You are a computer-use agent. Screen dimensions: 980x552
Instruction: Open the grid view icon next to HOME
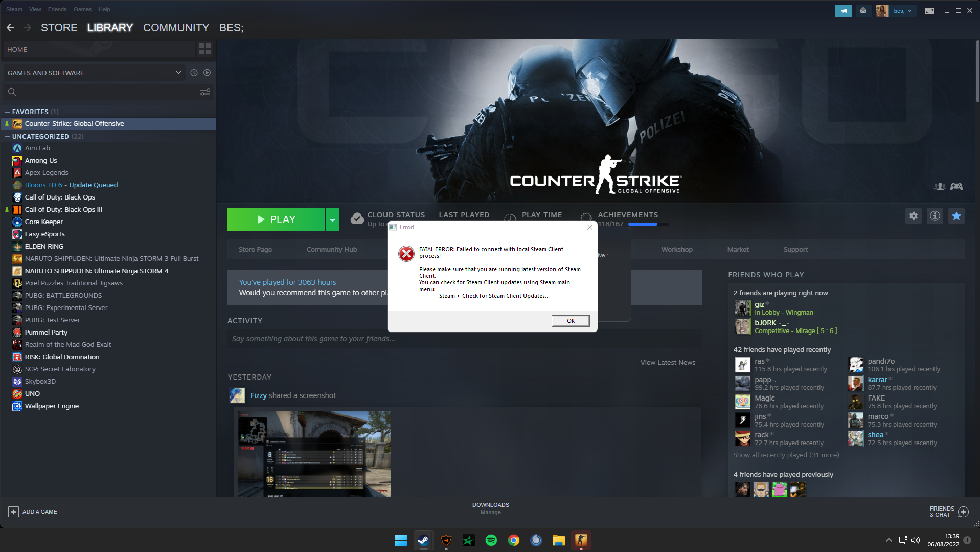[x=205, y=49]
